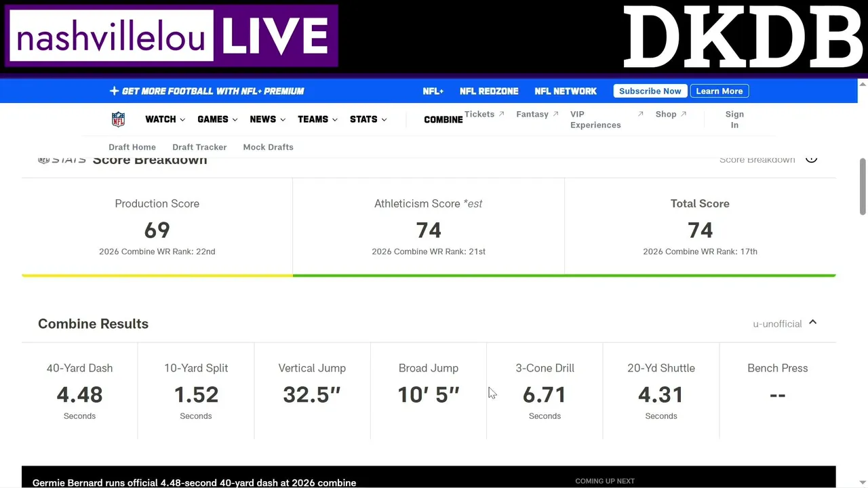The height and width of the screenshot is (488, 868).
Task: Click 2026 Combine WR Rank: 22nd text
Action: (157, 251)
